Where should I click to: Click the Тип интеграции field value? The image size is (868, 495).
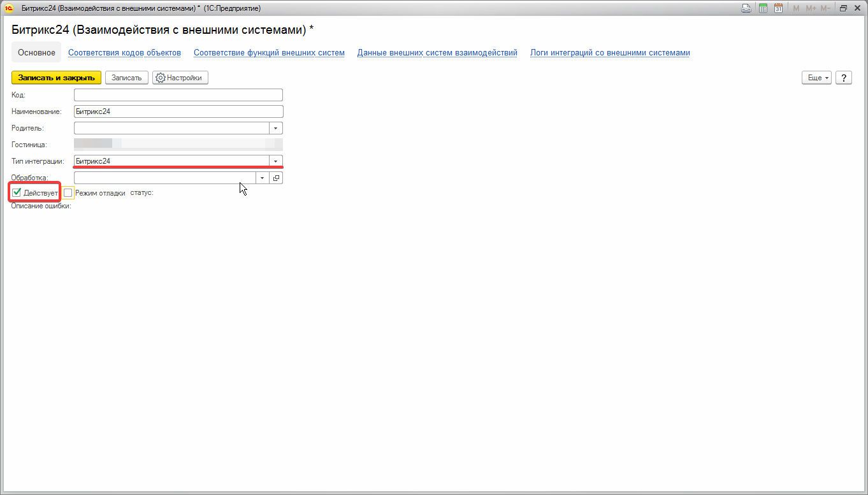pyautogui.click(x=172, y=161)
